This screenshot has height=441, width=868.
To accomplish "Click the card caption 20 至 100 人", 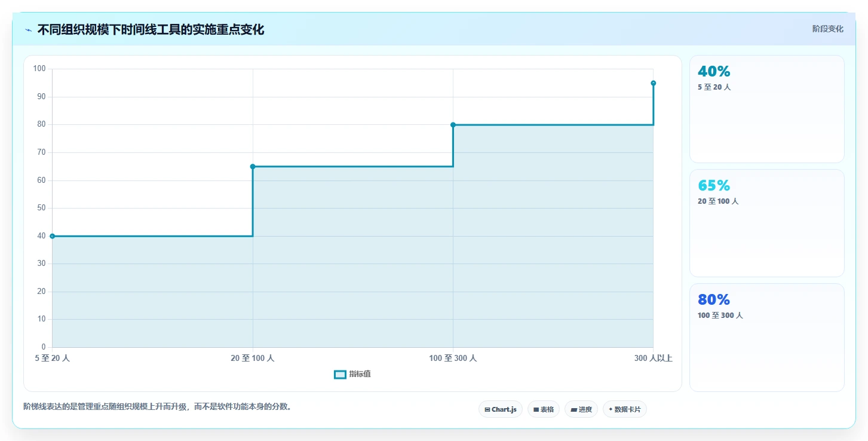I will point(718,201).
